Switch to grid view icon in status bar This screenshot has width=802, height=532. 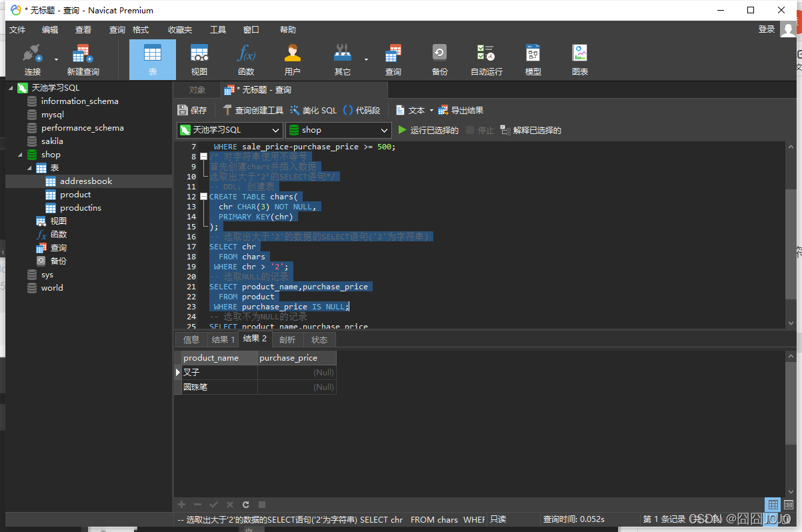773,505
